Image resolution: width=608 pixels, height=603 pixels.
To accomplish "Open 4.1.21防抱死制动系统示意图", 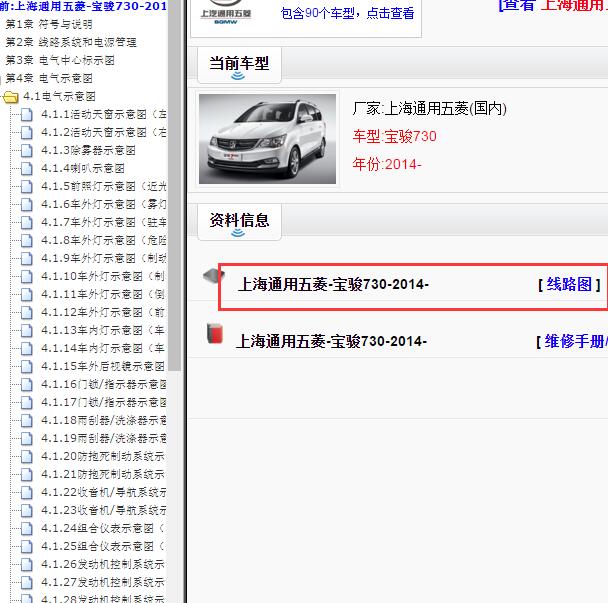I will pos(103,474).
